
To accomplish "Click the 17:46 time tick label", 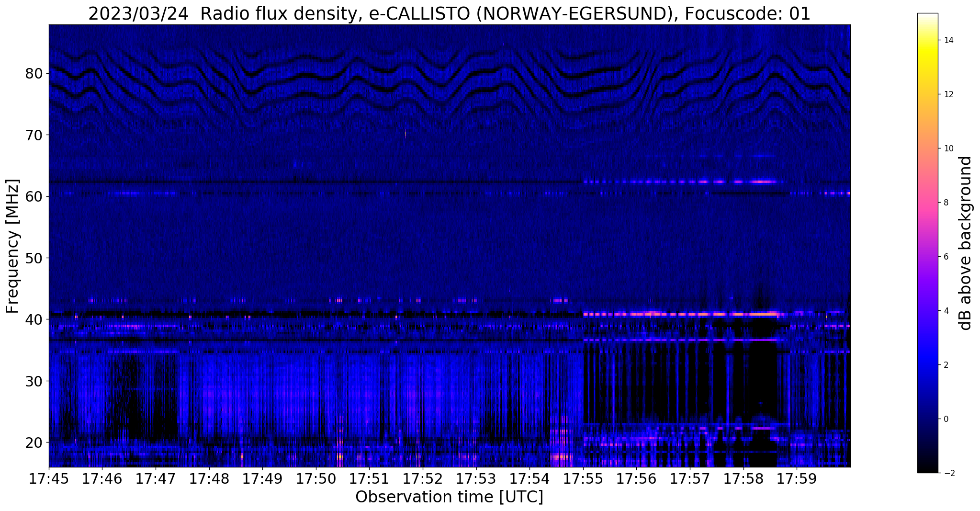I will [x=102, y=479].
